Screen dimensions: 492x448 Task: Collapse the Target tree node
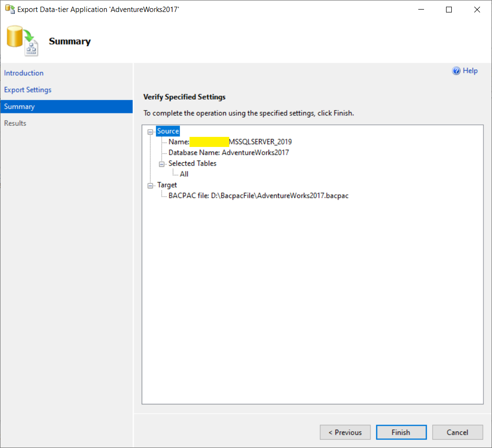[x=150, y=186]
